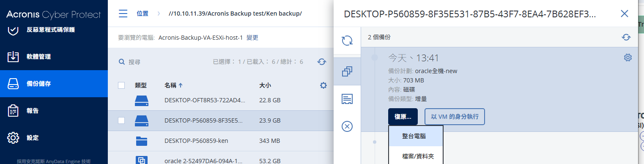Click the Acronis Cyber Protect logo
Image resolution: width=644 pixels, height=164 pixels.
click(54, 15)
